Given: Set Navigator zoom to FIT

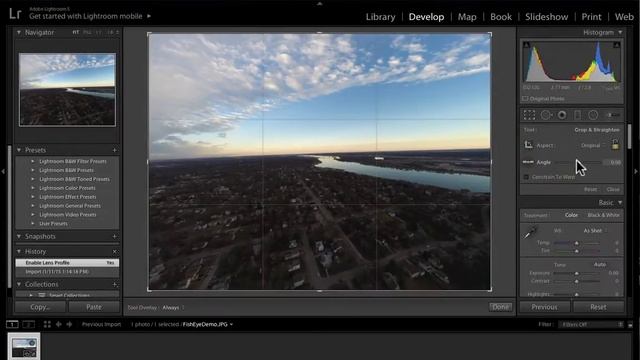Looking at the screenshot, I should point(76,32).
